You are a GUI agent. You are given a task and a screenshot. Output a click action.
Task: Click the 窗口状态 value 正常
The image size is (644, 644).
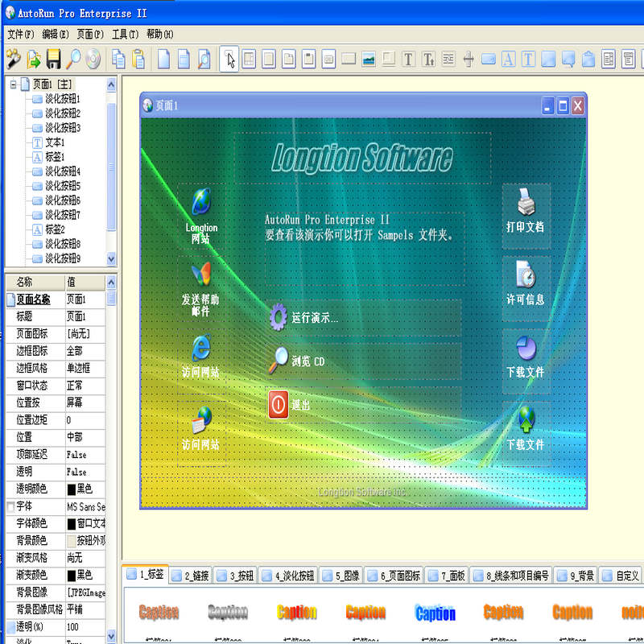pos(85,386)
